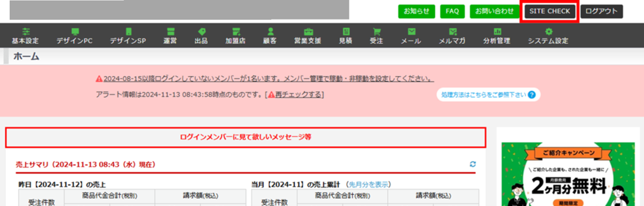
Task: Click 請求額(税込) header in yesterday's table
Action: 200,196
